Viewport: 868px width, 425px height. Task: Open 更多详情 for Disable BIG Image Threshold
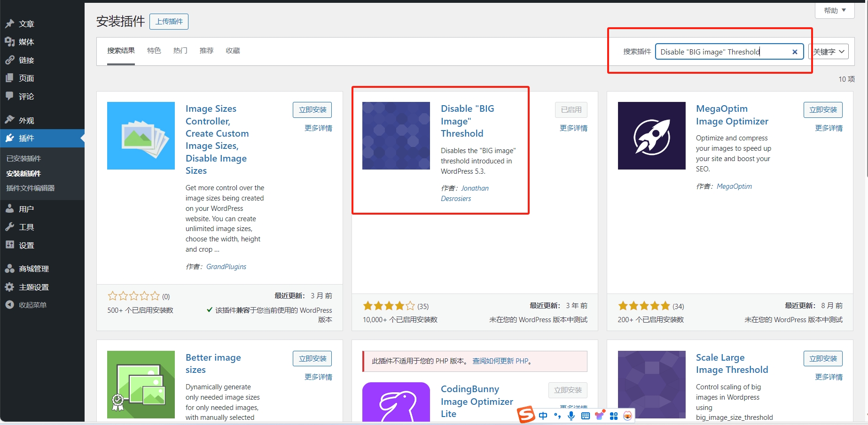pyautogui.click(x=573, y=128)
